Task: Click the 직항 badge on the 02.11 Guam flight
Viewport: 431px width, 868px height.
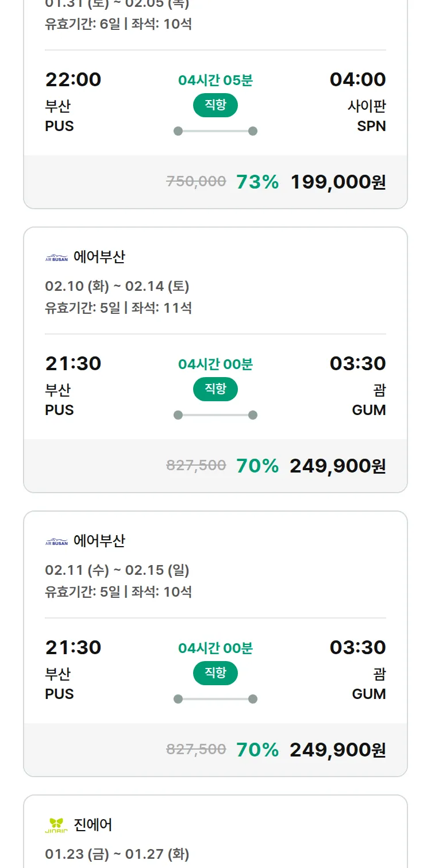Action: pos(215,673)
